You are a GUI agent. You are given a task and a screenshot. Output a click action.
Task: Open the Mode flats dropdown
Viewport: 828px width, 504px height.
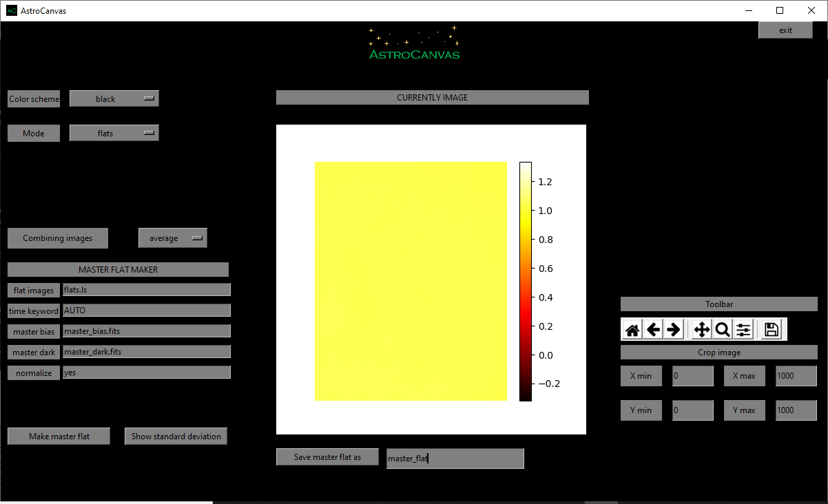(114, 133)
